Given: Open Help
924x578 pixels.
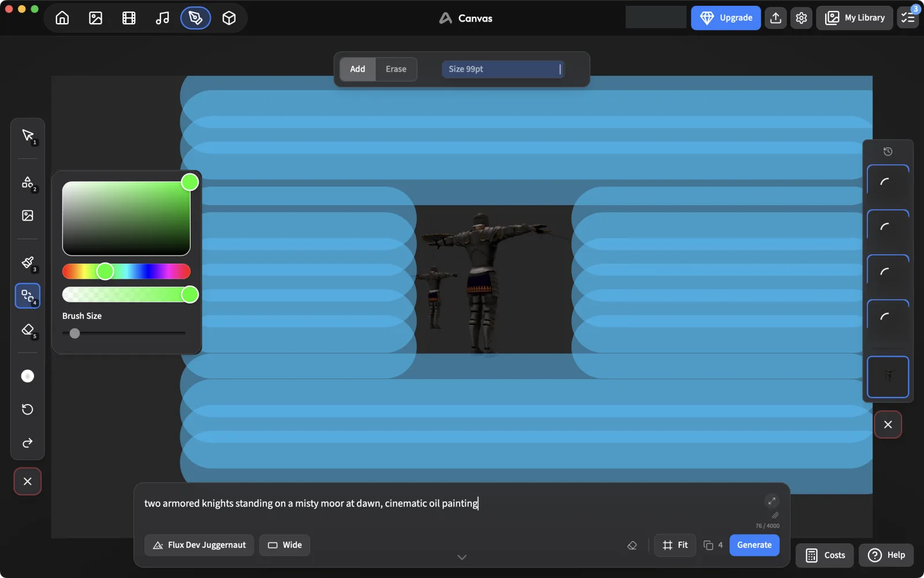Looking at the screenshot, I should [x=886, y=555].
